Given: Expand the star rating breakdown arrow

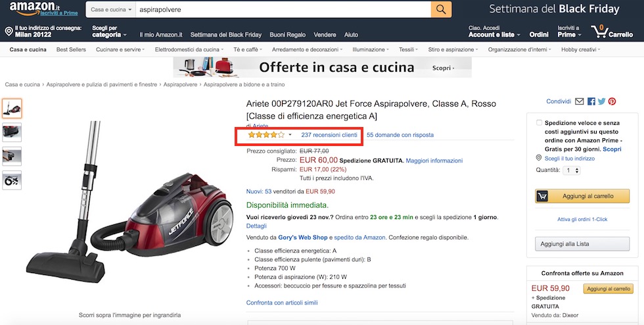Looking at the screenshot, I should click(290, 135).
